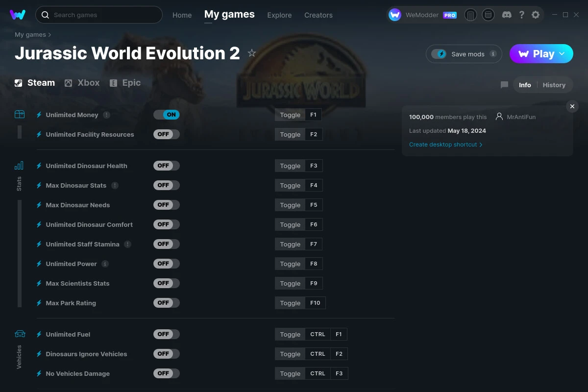Open the settings gear icon
588x392 pixels.
[x=536, y=15]
